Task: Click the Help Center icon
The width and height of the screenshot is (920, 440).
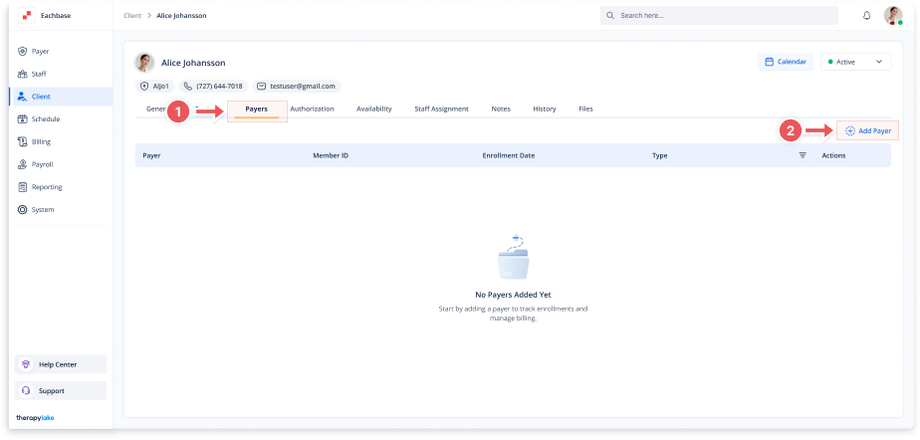Action: pyautogui.click(x=26, y=364)
